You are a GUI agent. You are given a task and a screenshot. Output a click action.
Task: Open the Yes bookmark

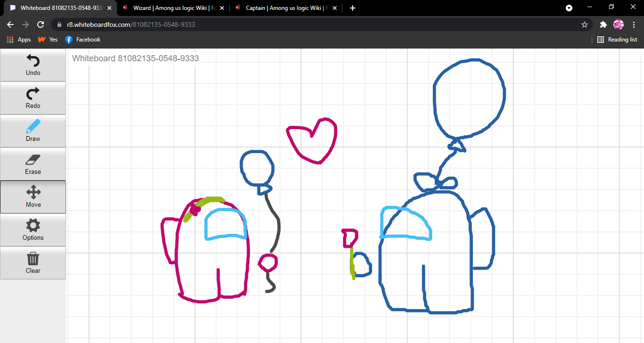[x=48, y=40]
